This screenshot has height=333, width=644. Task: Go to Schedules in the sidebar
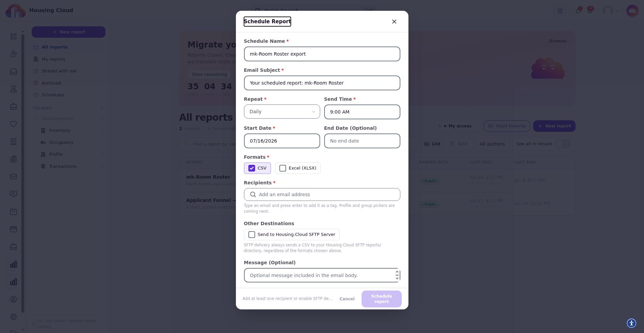tap(53, 95)
